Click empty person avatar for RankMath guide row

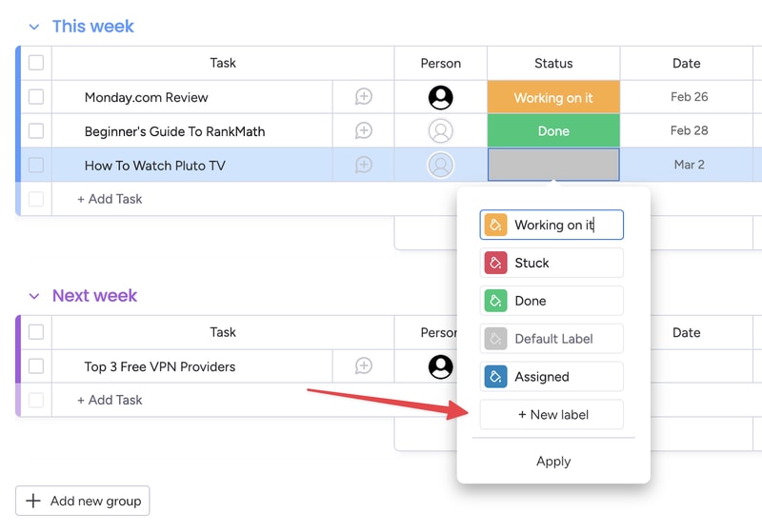(441, 131)
